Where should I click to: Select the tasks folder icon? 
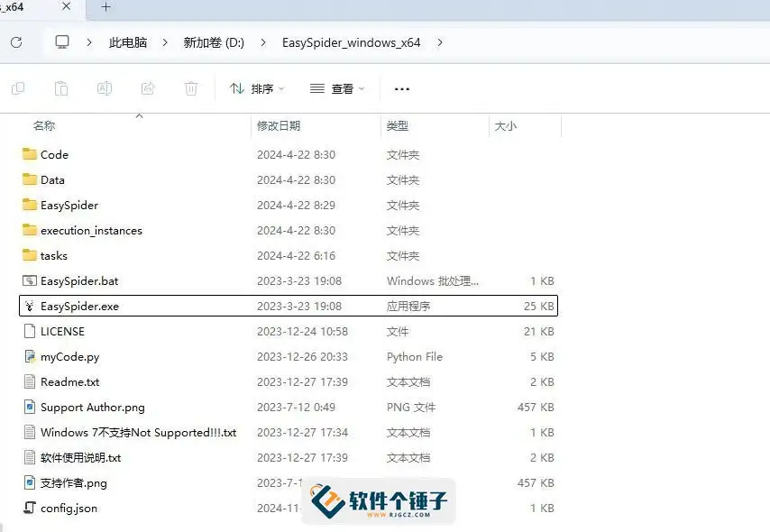click(x=30, y=255)
